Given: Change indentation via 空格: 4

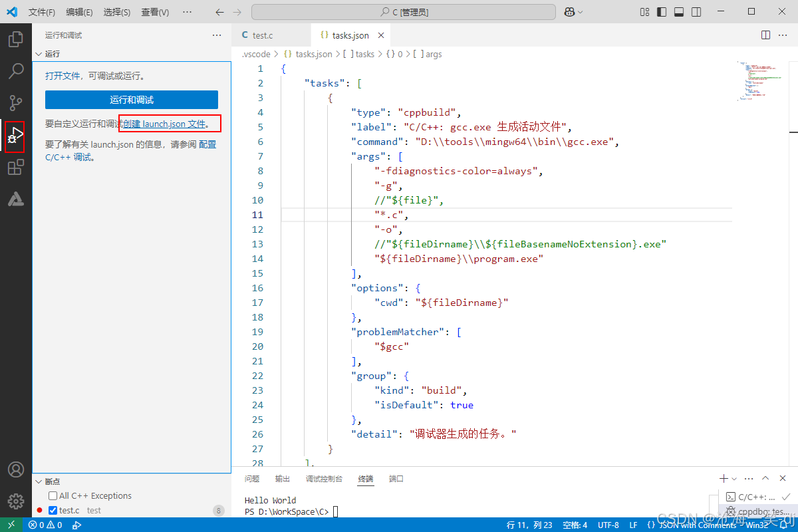Looking at the screenshot, I should coord(575,525).
